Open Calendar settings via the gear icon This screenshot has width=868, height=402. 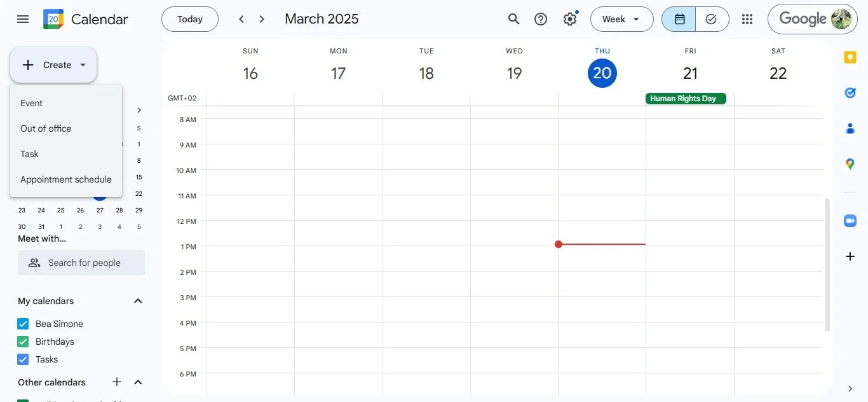tap(569, 19)
